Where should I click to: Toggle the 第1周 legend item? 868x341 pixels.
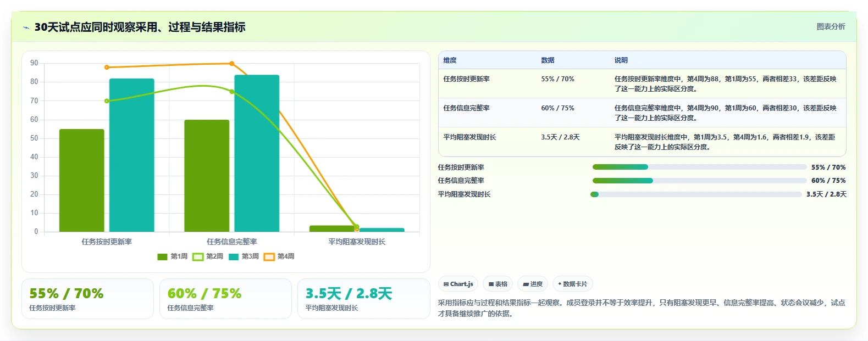tap(173, 256)
